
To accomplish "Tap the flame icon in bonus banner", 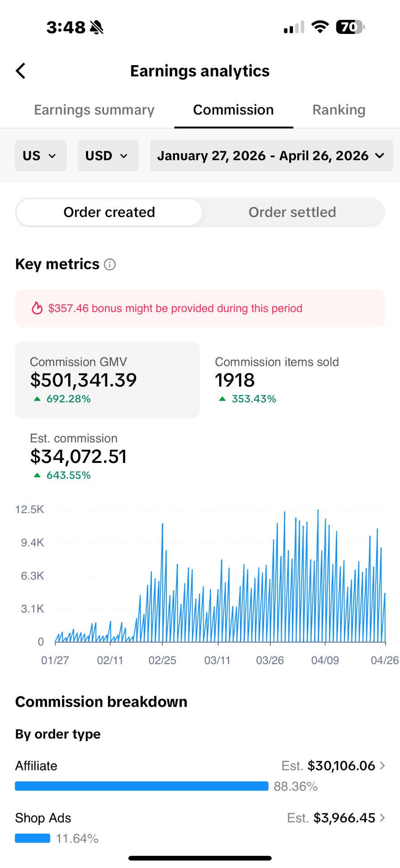I will [37, 308].
